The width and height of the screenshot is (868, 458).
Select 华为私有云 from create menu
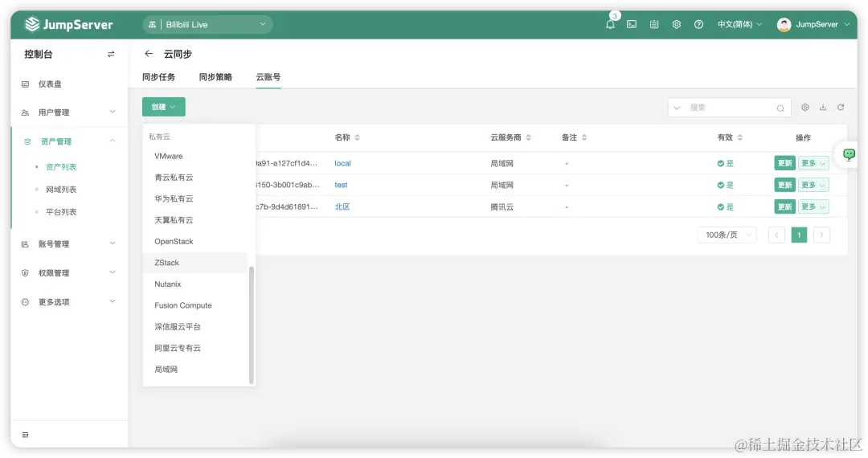tap(195, 198)
